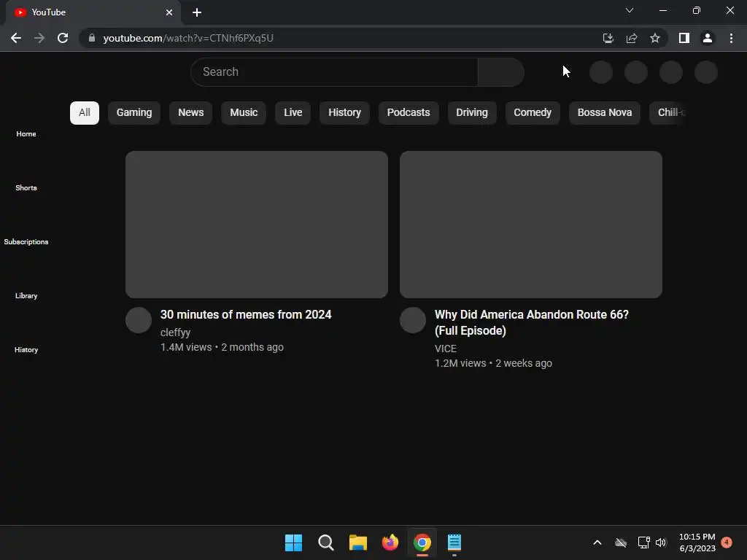Go to Home in the sidebar

click(26, 134)
